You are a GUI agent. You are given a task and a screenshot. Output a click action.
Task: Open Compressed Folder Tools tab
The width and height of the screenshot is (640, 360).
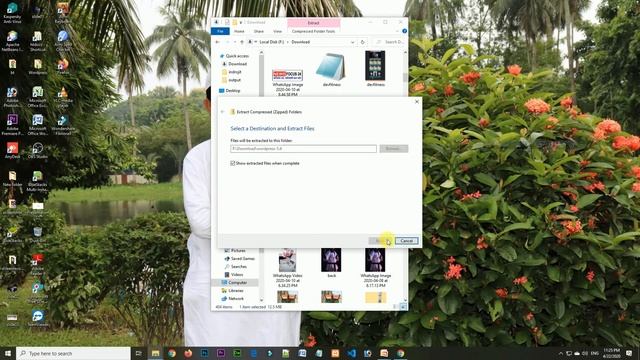(x=313, y=31)
